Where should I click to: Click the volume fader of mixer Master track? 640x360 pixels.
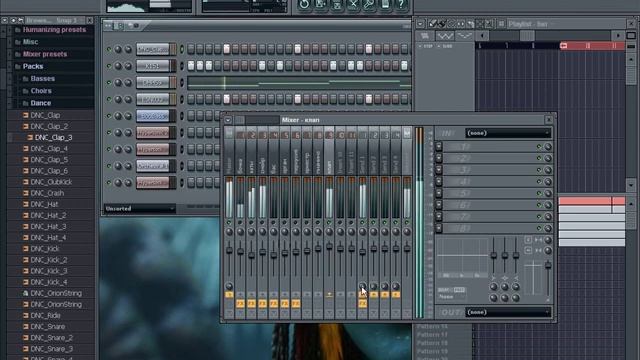[229, 250]
